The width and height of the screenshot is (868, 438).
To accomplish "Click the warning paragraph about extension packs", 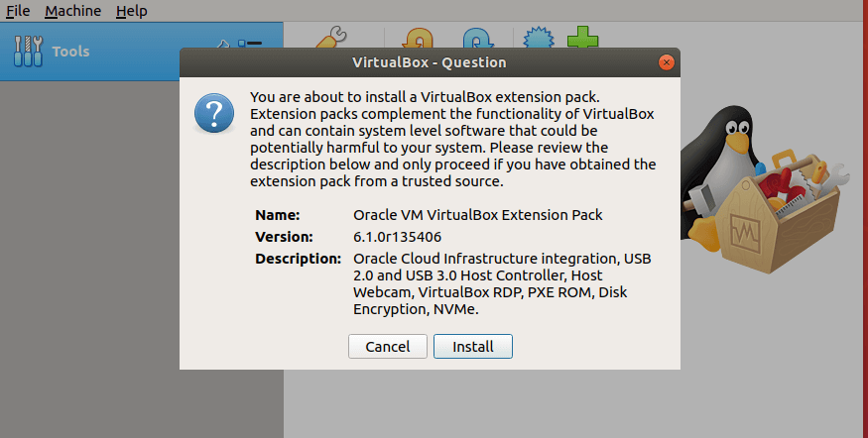I will (x=452, y=139).
